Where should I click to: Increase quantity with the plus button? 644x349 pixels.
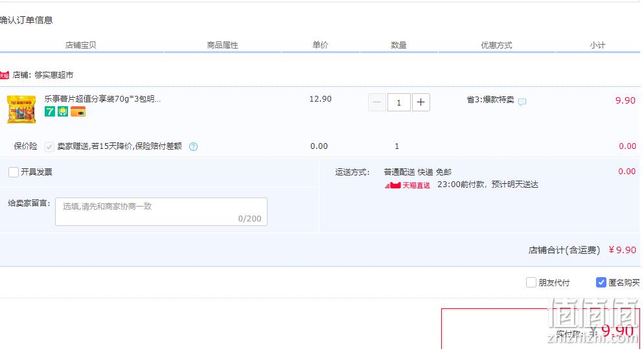[x=420, y=102]
